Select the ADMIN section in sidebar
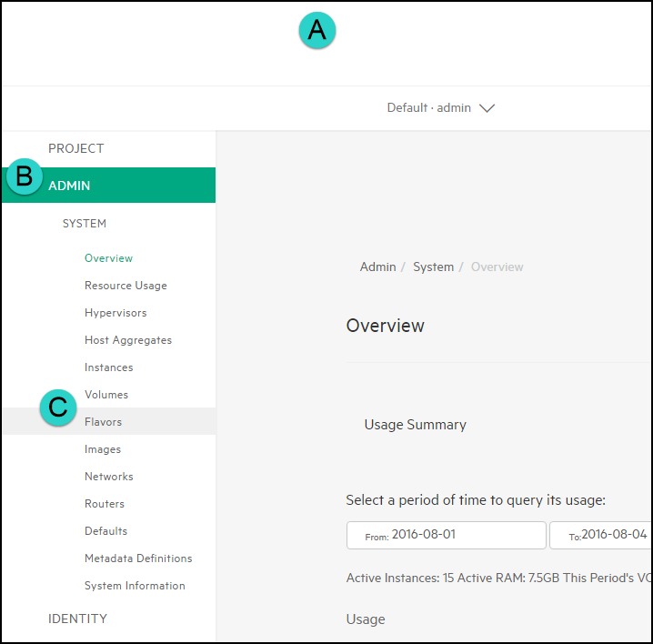Screen dimensions: 653x644 coord(69,186)
